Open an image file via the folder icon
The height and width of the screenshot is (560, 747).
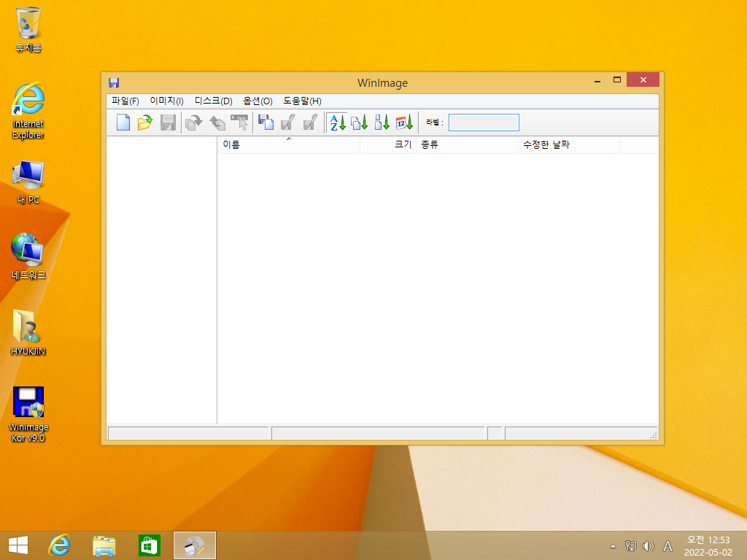(145, 122)
